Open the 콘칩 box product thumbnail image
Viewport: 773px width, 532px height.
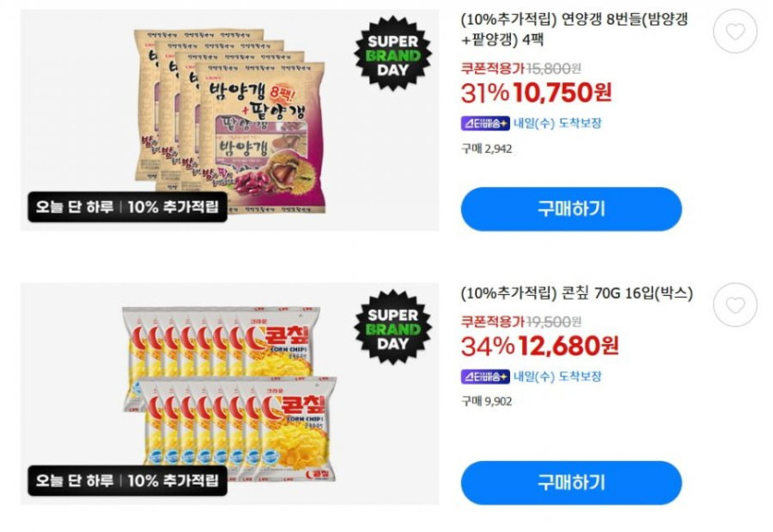(x=230, y=393)
